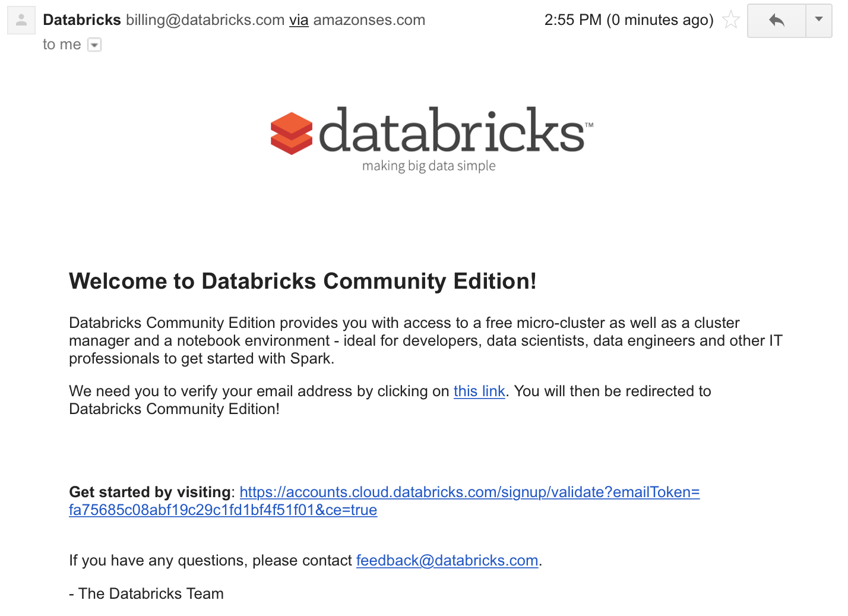The height and width of the screenshot is (616, 848).
Task: Click the 'via' underlined text in the header
Action: click(299, 20)
